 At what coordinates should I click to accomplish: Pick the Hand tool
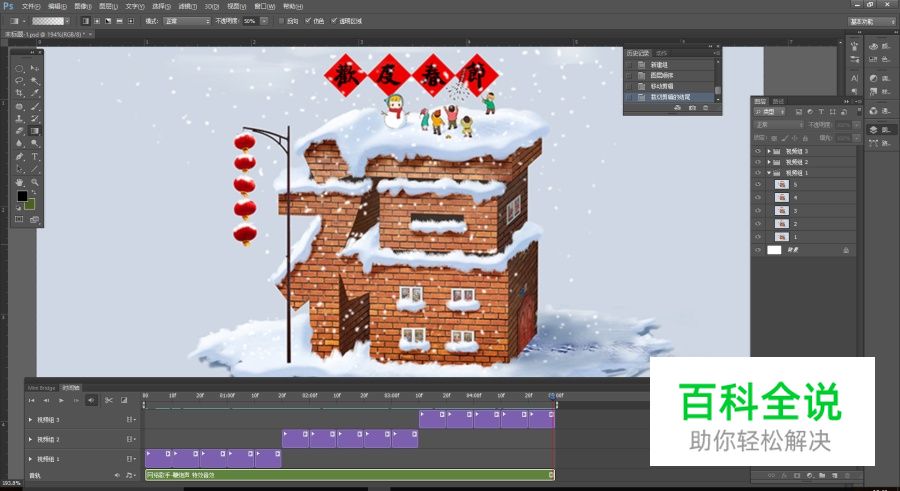pyautogui.click(x=20, y=182)
